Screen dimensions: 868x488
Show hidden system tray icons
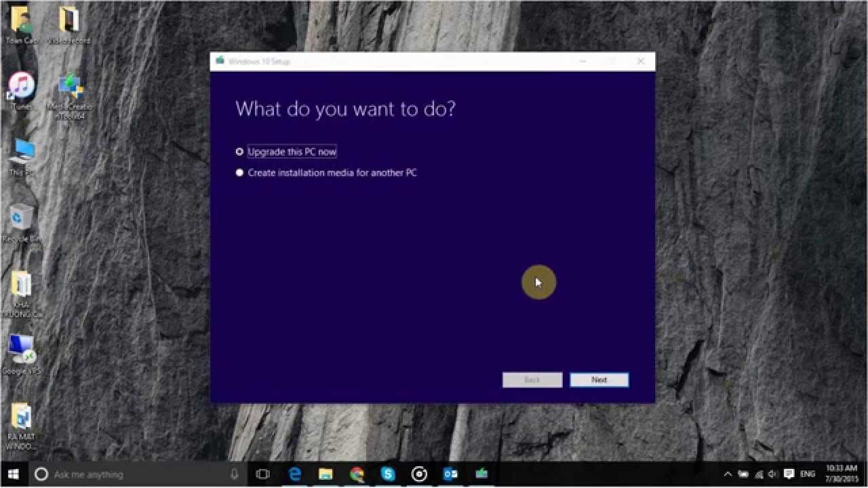[728, 474]
